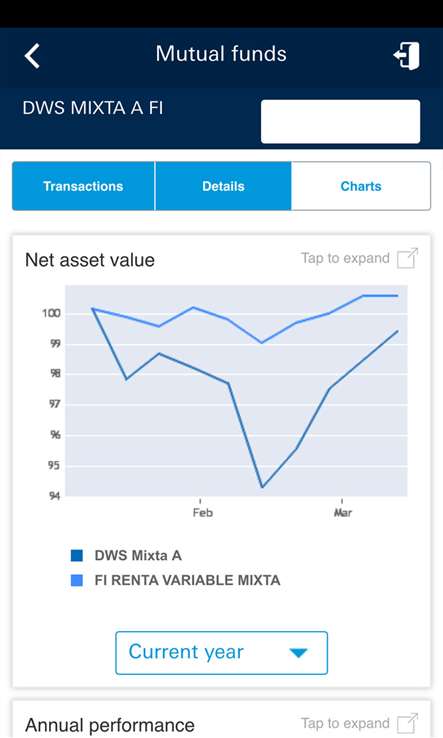Toggle the FI RENTA VARIABLE MIXTA legend label
Viewport: 443px width, 738px height.
pyautogui.click(x=187, y=580)
